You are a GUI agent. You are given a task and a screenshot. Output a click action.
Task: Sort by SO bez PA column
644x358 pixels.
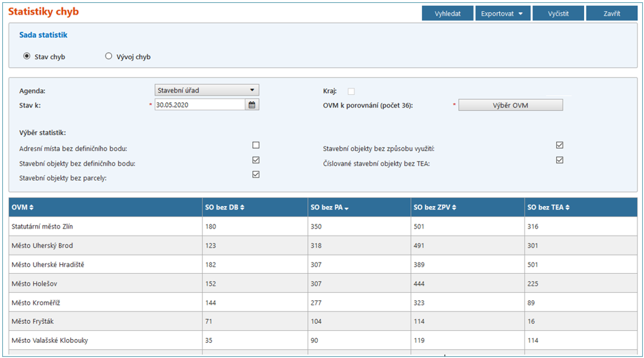346,208
